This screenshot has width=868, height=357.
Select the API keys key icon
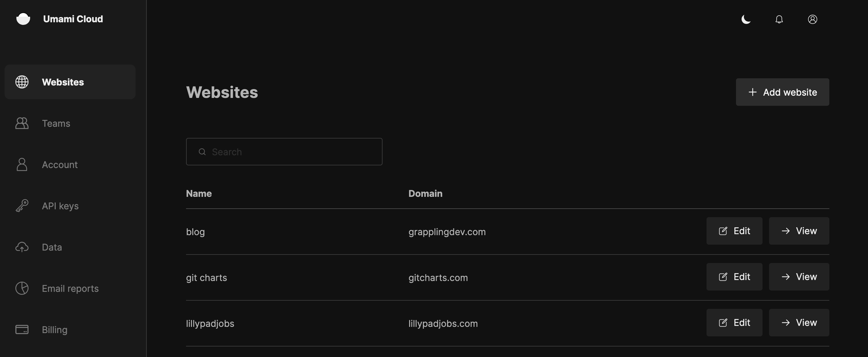22,206
